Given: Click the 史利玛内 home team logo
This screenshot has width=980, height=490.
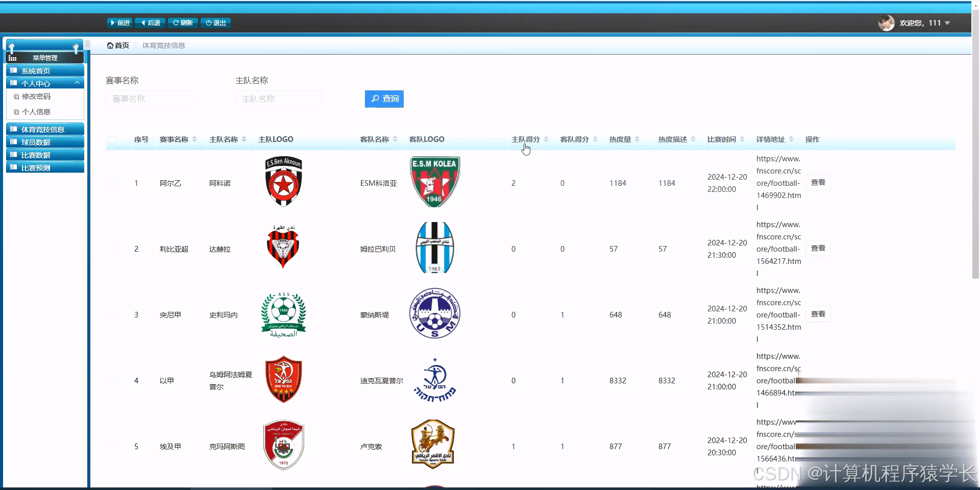Looking at the screenshot, I should [x=283, y=315].
